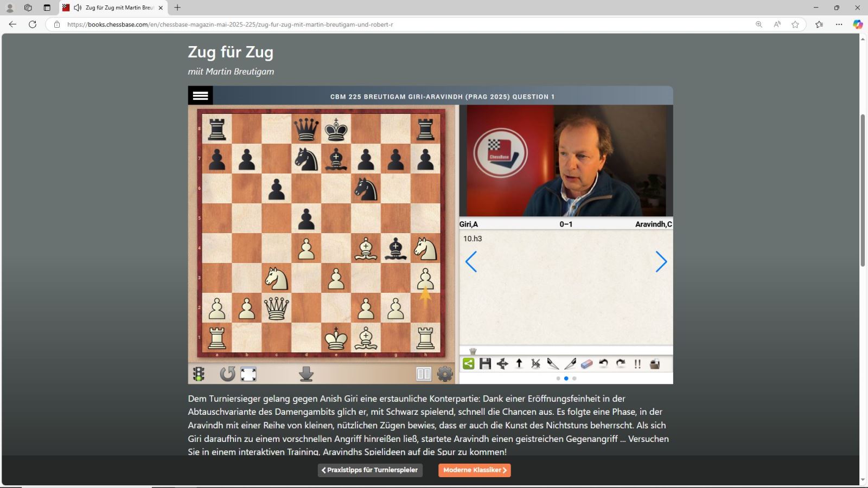868x488 pixels.
Task: Go to next move with right chevron
Action: pyautogui.click(x=661, y=262)
